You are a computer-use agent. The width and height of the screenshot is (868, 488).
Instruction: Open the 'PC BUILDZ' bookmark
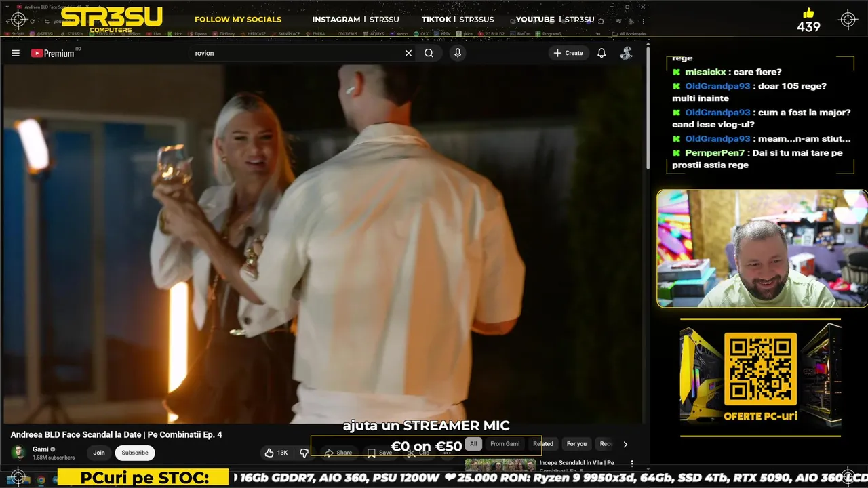(x=492, y=33)
